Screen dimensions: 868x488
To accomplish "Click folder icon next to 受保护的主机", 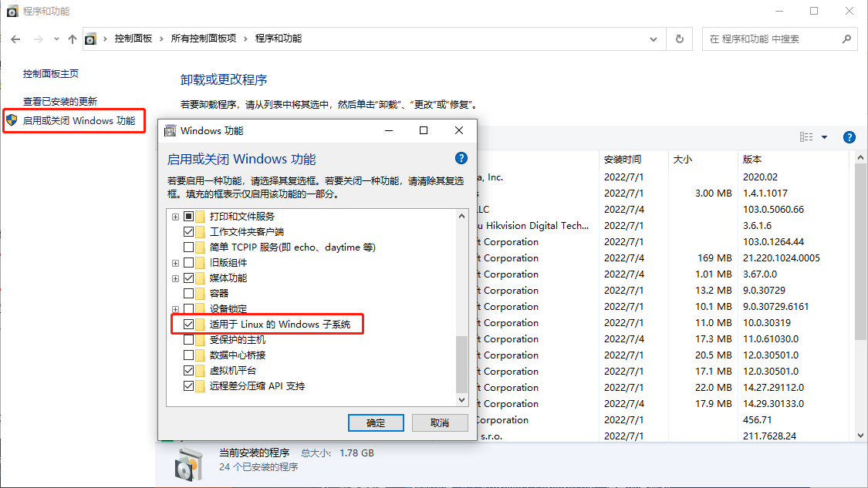I will pyautogui.click(x=201, y=340).
